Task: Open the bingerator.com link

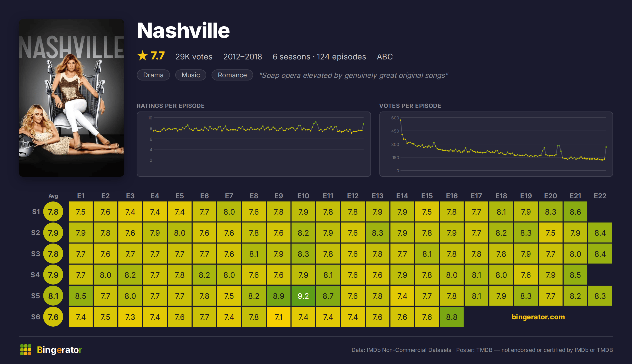Action: (538, 317)
